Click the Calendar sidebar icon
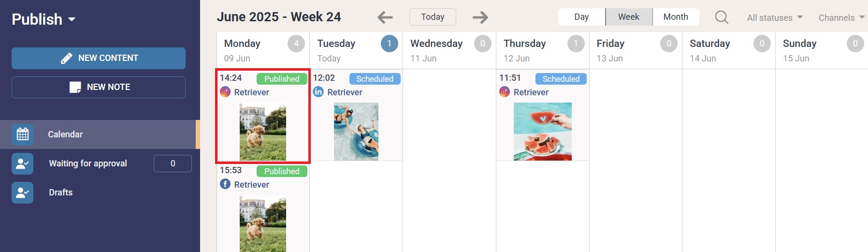Viewport: 868px width, 252px height. [x=23, y=134]
